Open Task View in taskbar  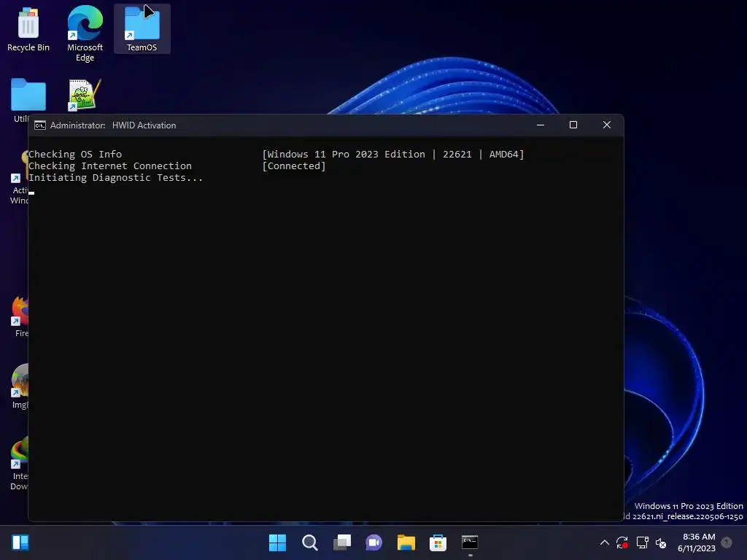342,542
